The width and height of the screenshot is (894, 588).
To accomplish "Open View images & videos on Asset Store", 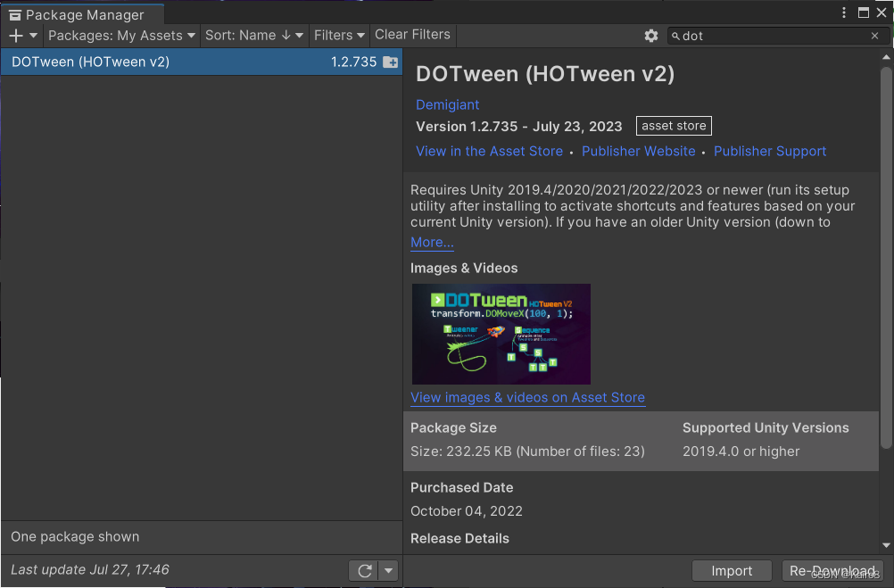I will [x=528, y=398].
